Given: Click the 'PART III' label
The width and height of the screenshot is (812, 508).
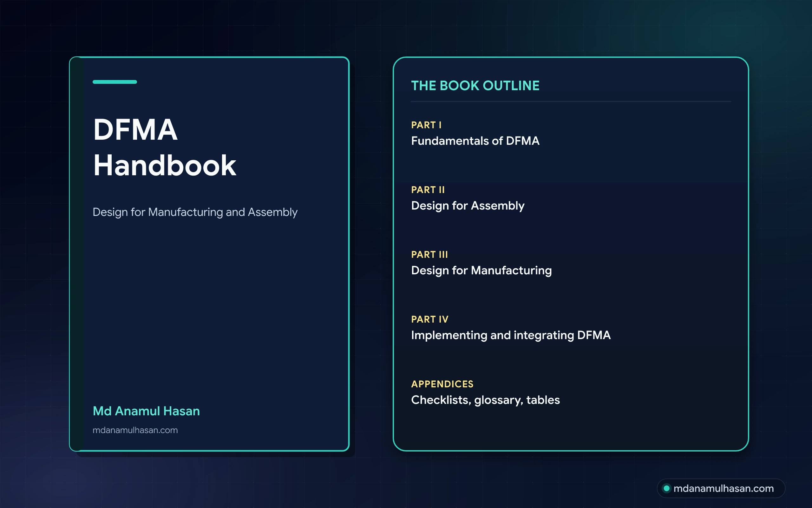Looking at the screenshot, I should coord(429,255).
